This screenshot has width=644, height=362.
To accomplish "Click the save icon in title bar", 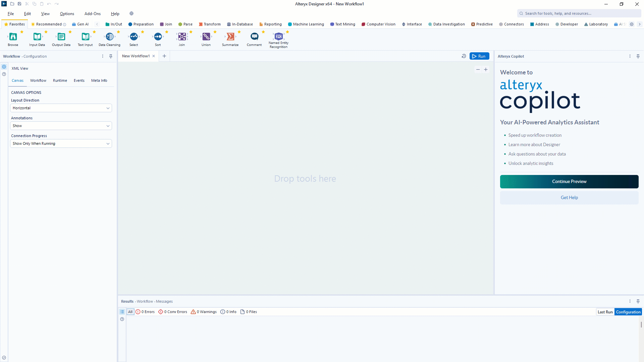I will [19, 4].
